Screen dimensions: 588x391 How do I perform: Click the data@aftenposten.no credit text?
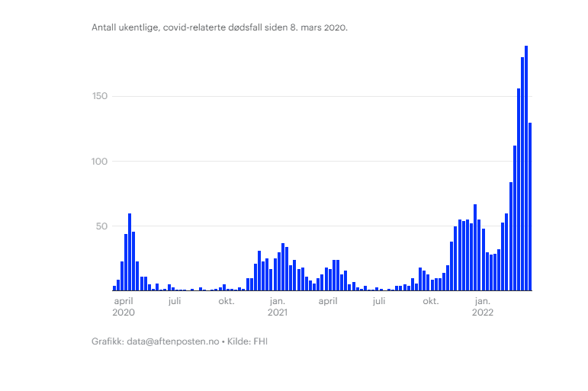(173, 341)
